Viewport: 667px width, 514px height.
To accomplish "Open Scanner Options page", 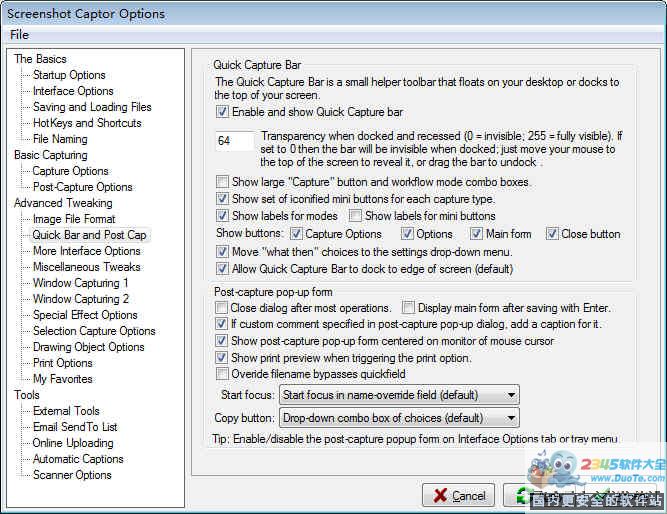I will point(72,475).
